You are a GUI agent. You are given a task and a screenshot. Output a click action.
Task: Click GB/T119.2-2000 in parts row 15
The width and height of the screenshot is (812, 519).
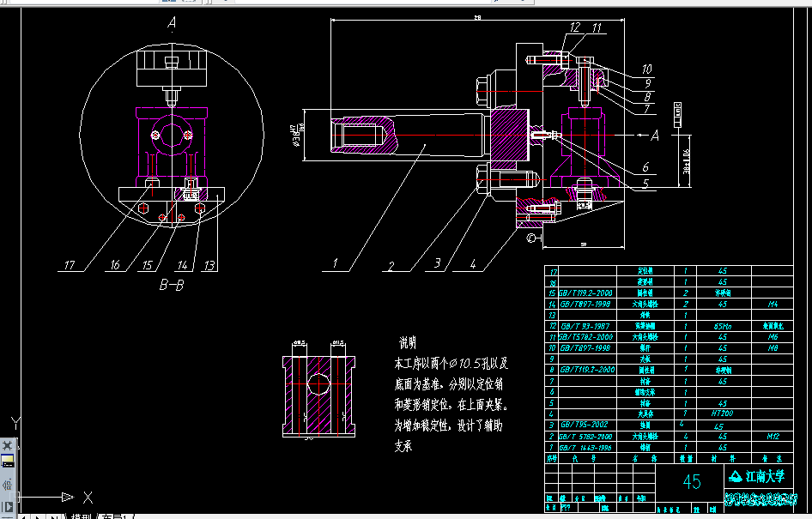click(x=585, y=293)
